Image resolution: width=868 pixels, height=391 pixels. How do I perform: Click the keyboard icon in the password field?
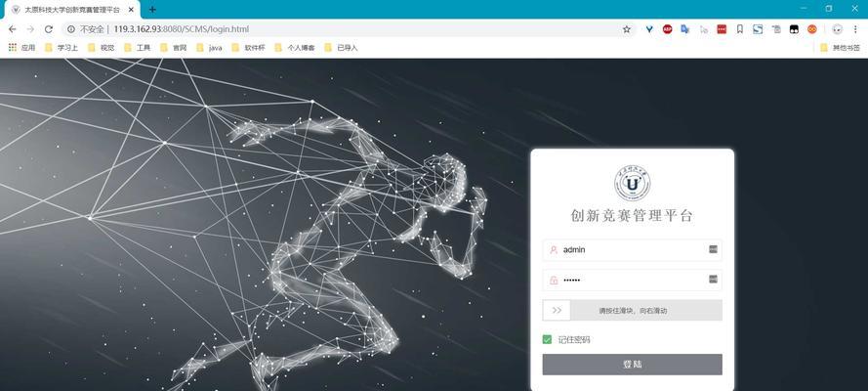pyautogui.click(x=713, y=280)
